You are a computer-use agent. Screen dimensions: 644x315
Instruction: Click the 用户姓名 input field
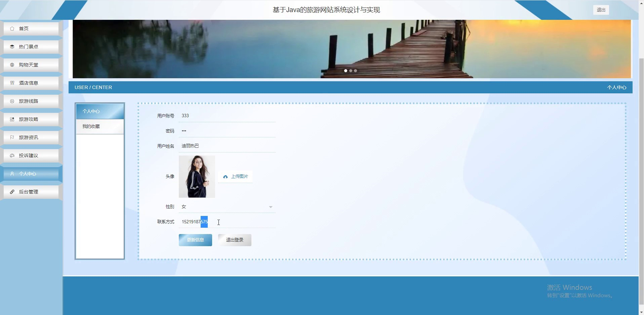(x=227, y=146)
